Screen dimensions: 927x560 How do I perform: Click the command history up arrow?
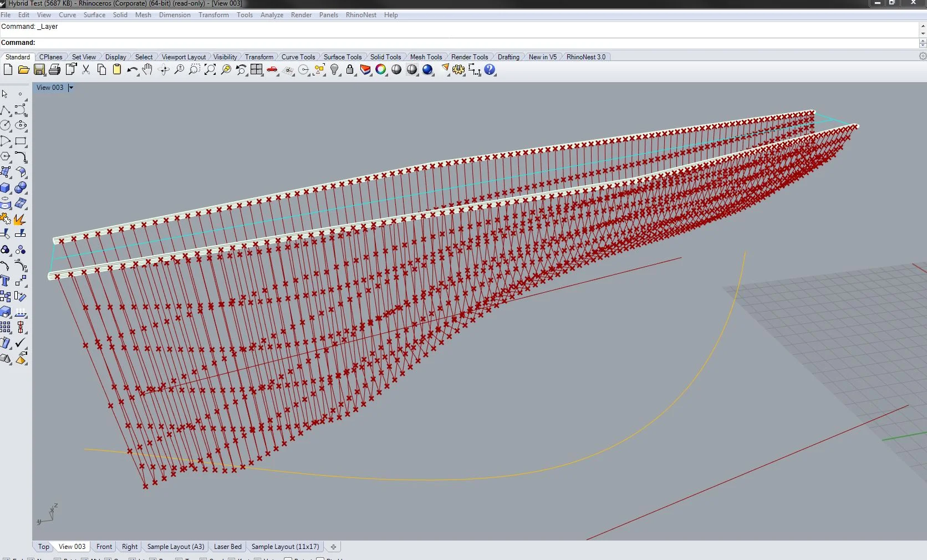(922, 26)
